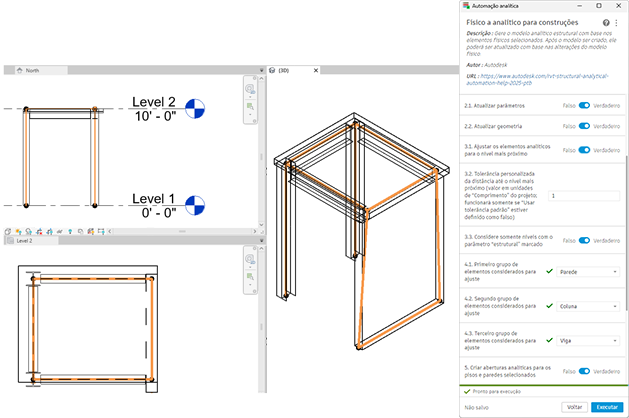
Task: Click the Temporary View Properties icon
Action: coord(80,231)
